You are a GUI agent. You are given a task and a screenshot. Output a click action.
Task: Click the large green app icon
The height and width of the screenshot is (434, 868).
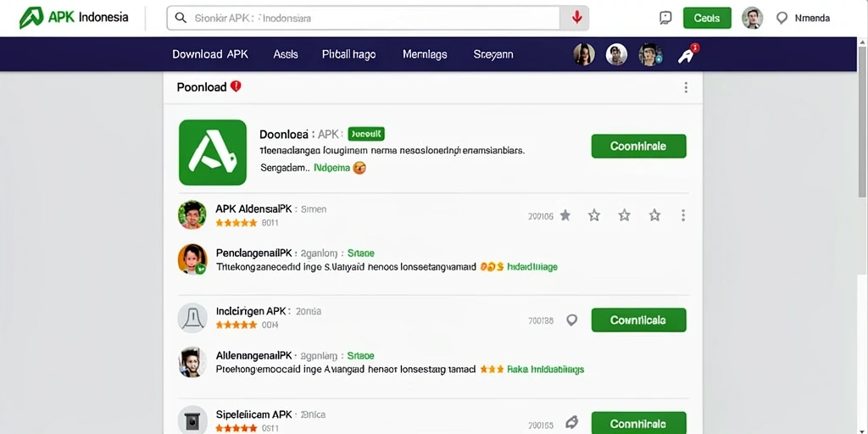point(213,153)
